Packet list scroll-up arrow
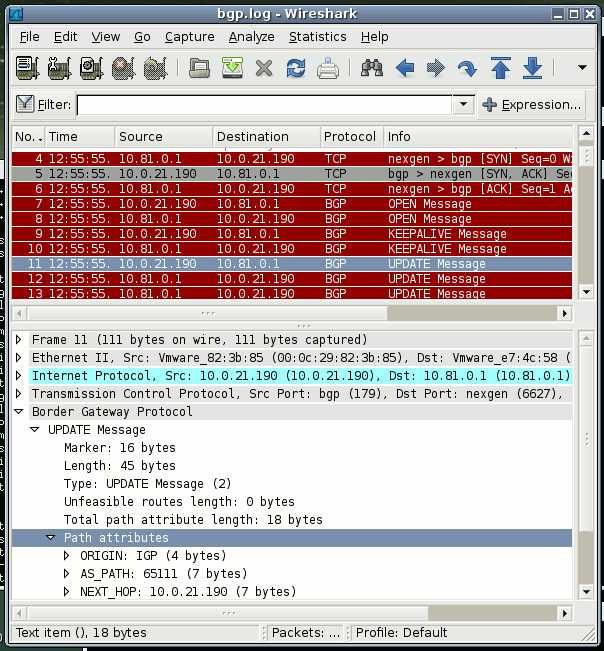 [586, 134]
